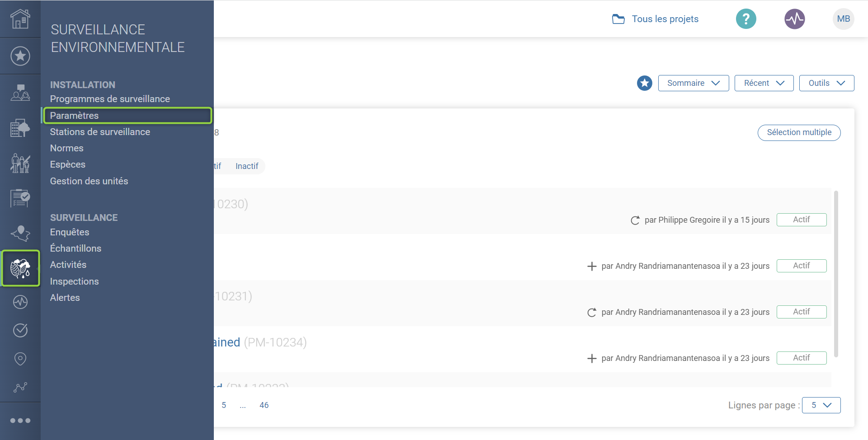868x440 pixels.
Task: Open the heartbeat pulse icon in sidebar
Action: coord(20,302)
